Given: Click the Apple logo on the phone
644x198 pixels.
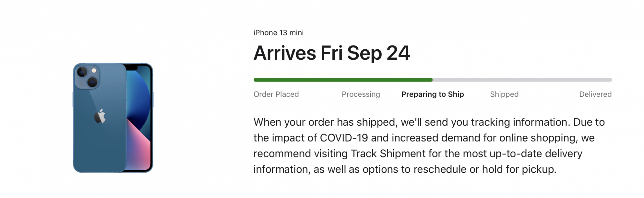Looking at the screenshot, I should (x=100, y=116).
